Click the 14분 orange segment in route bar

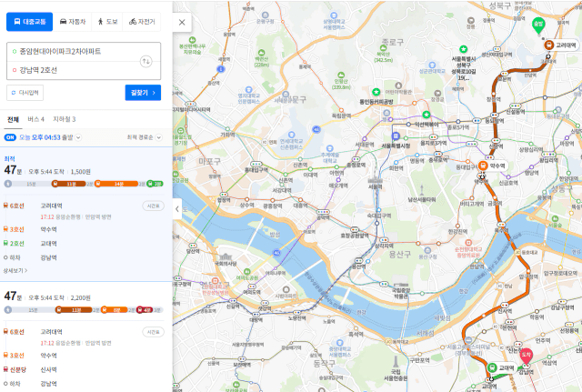[x=116, y=184]
